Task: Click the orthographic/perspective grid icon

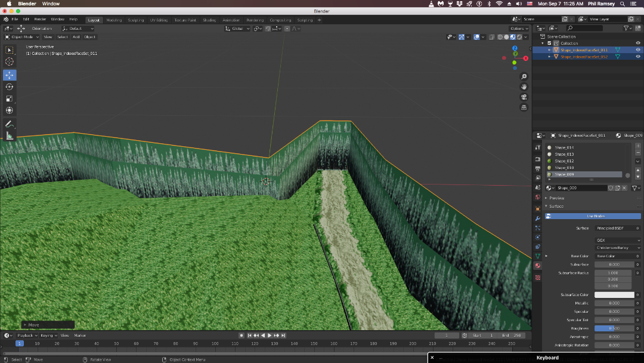Action: pos(524,107)
